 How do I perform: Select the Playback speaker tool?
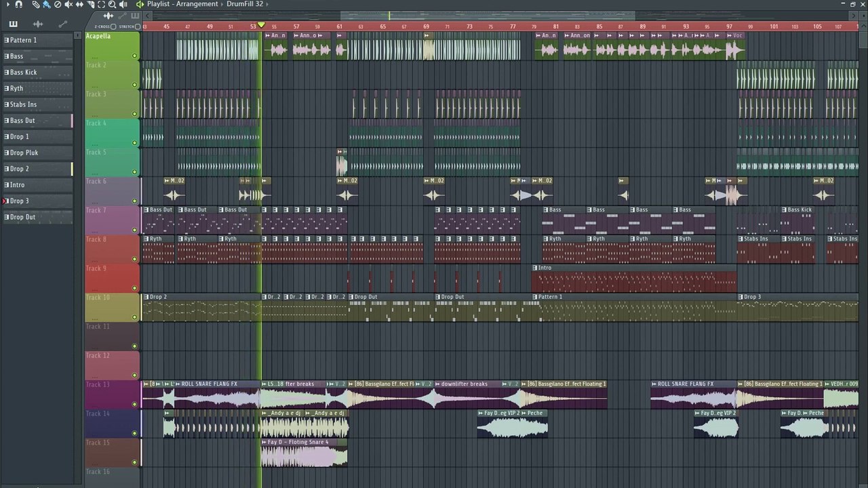pos(123,4)
